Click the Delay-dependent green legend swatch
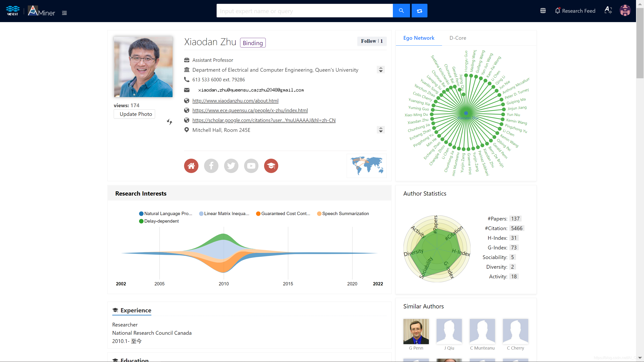This screenshot has width=644, height=362. tap(141, 221)
